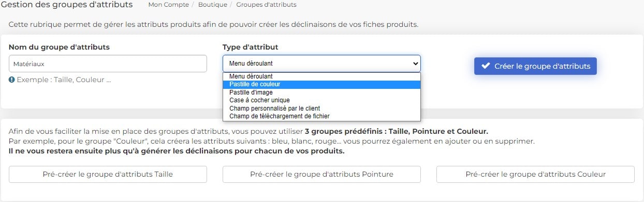Open Mon Compte breadcrumb link

pos(168,5)
